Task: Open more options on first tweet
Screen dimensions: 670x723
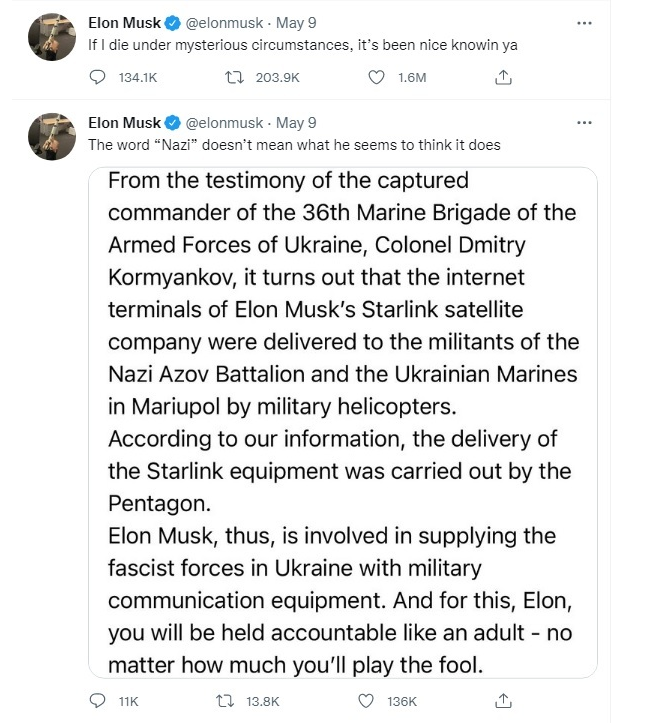Action: click(585, 22)
